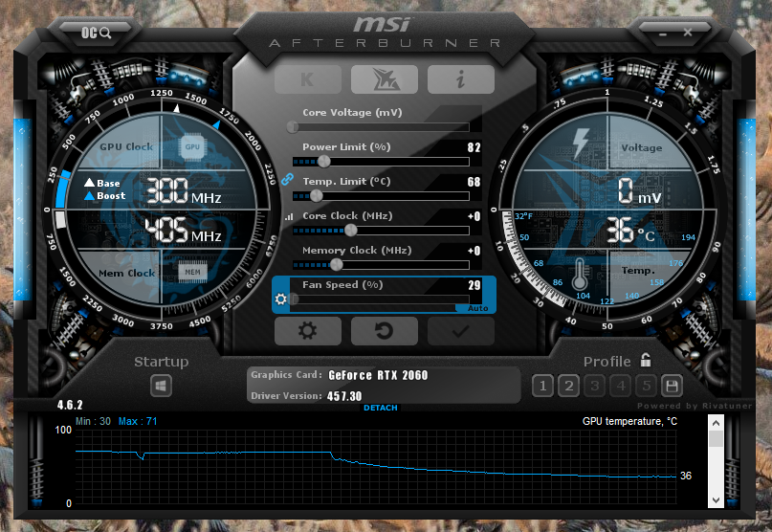Click the DETACH link

point(380,408)
